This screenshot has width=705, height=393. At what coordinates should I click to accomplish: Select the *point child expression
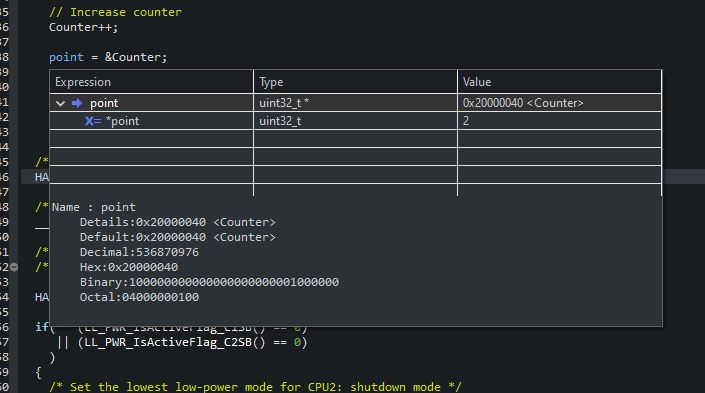pyautogui.click(x=122, y=121)
